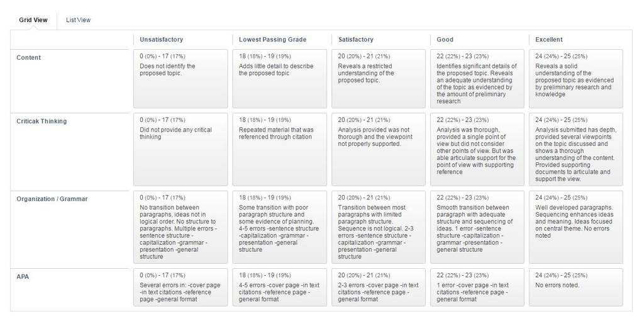Choose Critical Thinking Unsatisfactory cell

(x=180, y=150)
